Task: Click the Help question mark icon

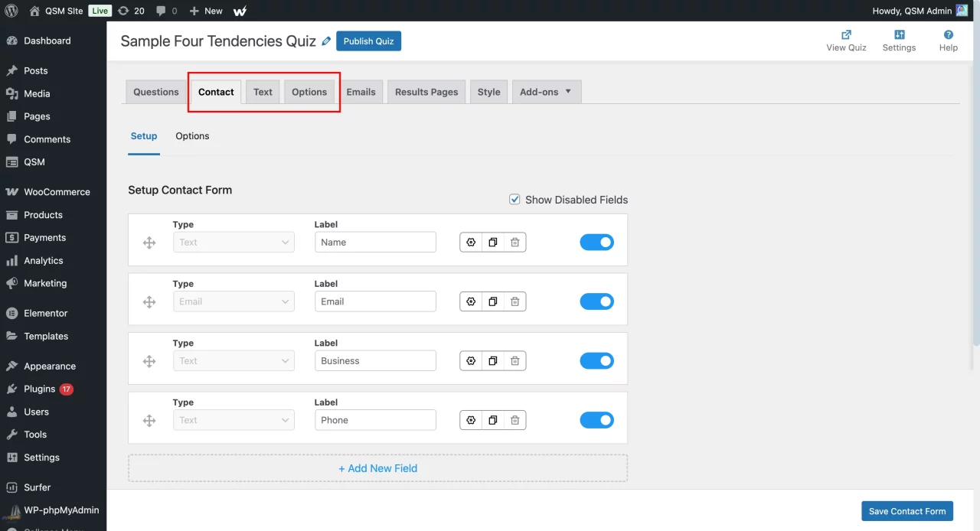Action: (x=948, y=34)
